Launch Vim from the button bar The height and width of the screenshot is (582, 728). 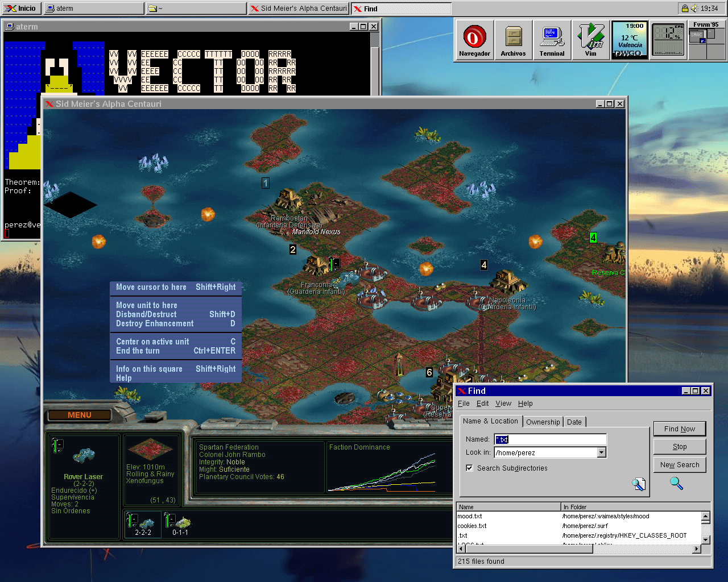pos(591,40)
